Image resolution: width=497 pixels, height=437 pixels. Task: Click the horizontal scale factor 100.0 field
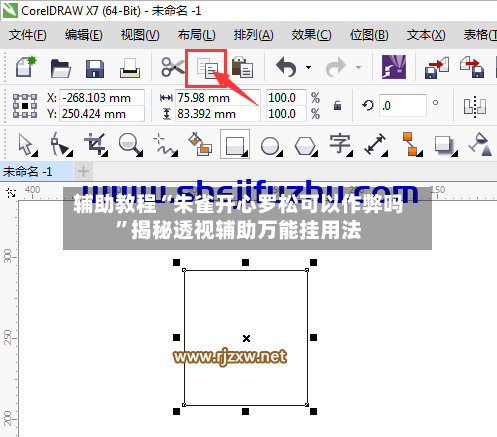click(286, 98)
